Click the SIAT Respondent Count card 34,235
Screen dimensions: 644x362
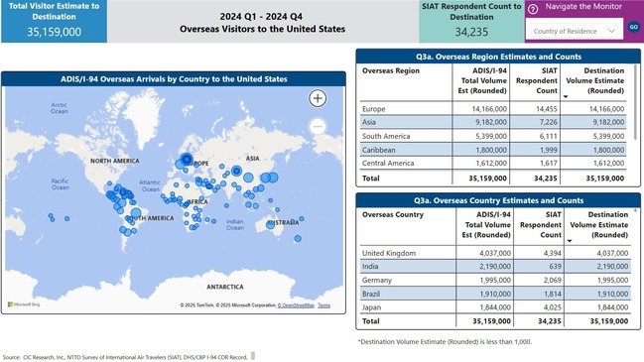point(471,22)
